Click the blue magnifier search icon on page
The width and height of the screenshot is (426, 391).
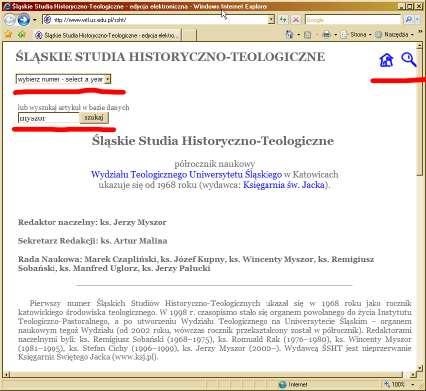click(409, 60)
